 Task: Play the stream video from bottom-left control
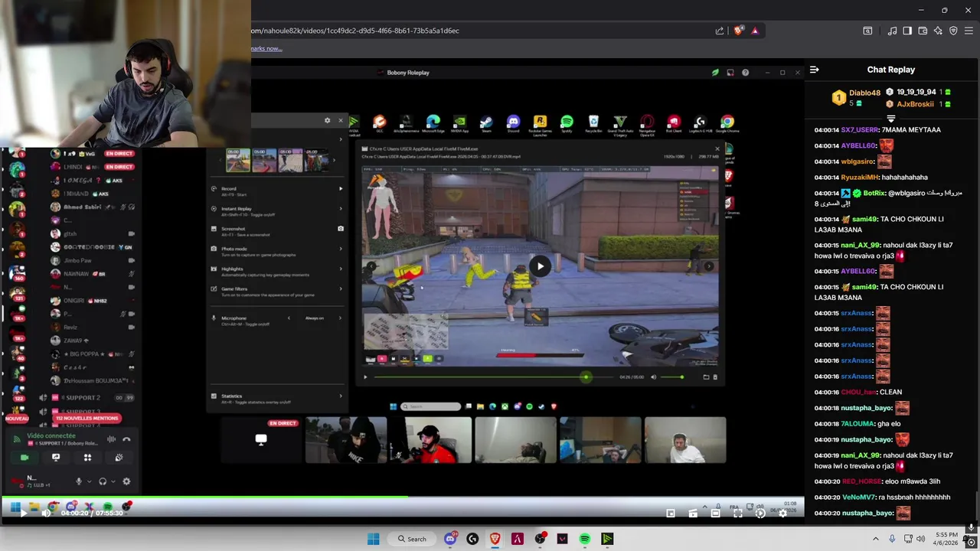[x=23, y=514]
